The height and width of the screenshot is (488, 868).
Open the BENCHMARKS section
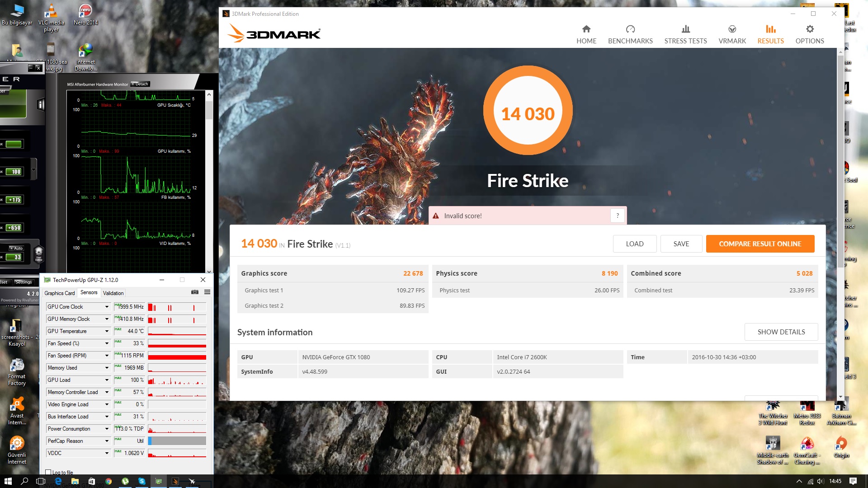click(x=630, y=35)
